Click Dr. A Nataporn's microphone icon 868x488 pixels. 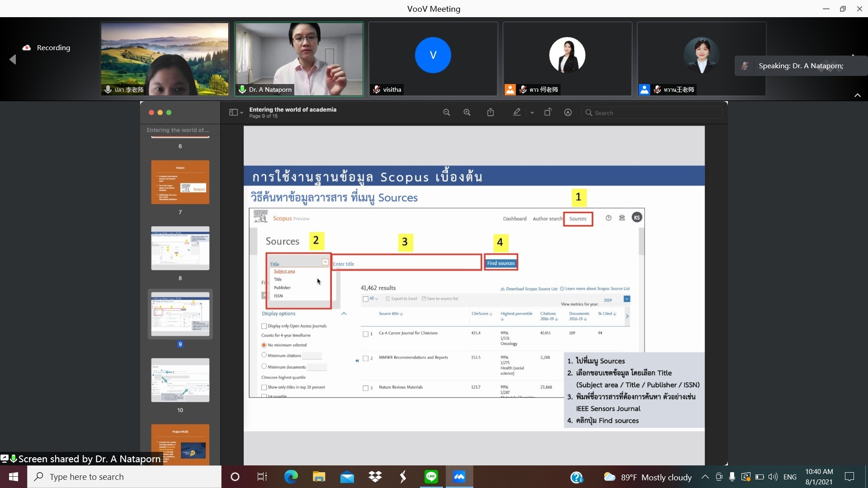tap(242, 89)
